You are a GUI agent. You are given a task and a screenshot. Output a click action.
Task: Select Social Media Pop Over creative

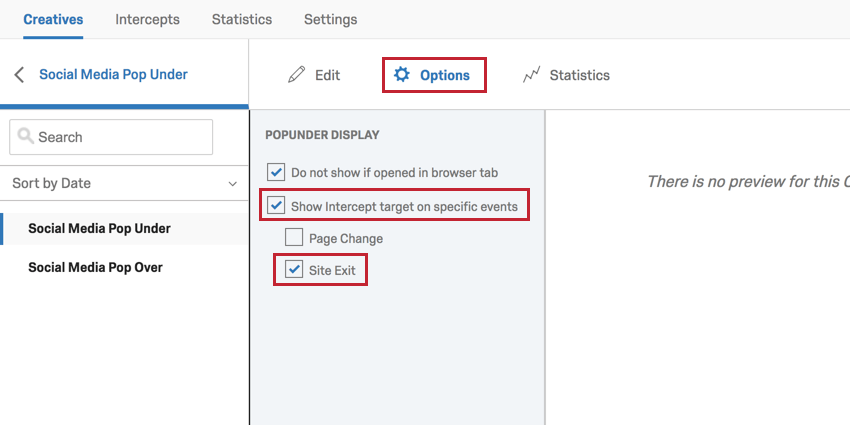coord(95,267)
